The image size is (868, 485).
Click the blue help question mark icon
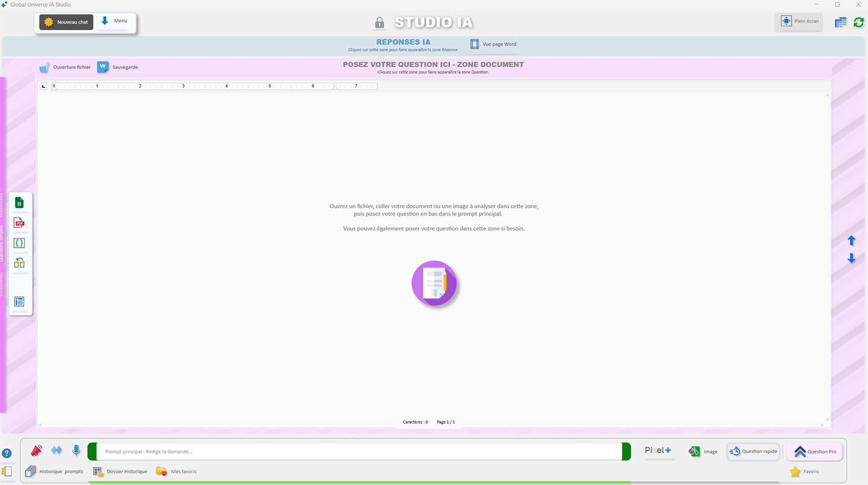pos(6,453)
